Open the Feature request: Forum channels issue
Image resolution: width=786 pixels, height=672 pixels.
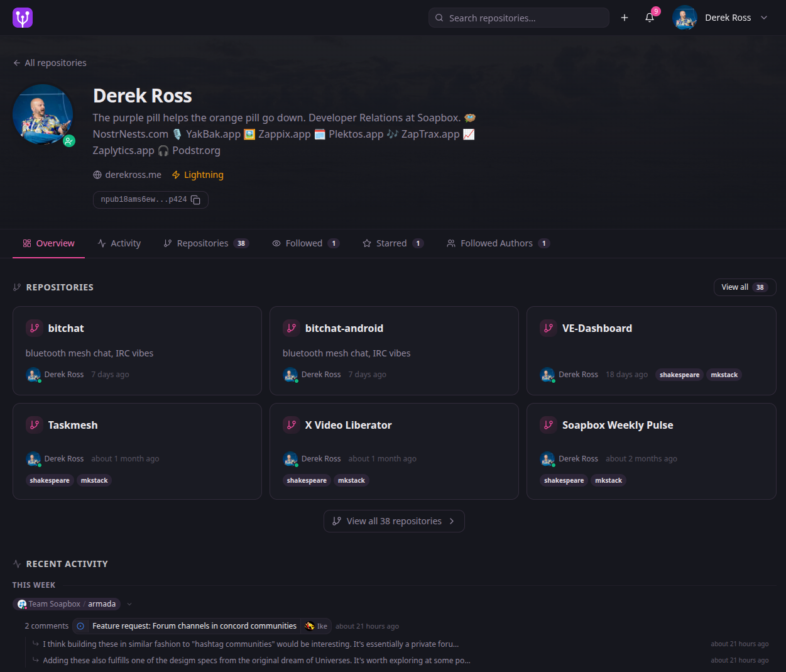(x=194, y=626)
